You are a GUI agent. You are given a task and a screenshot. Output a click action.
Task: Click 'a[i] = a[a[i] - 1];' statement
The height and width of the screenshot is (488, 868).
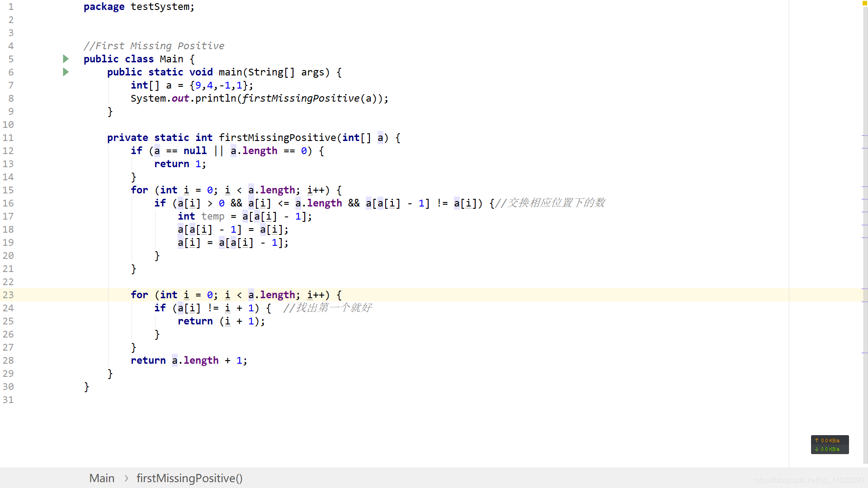coord(233,243)
